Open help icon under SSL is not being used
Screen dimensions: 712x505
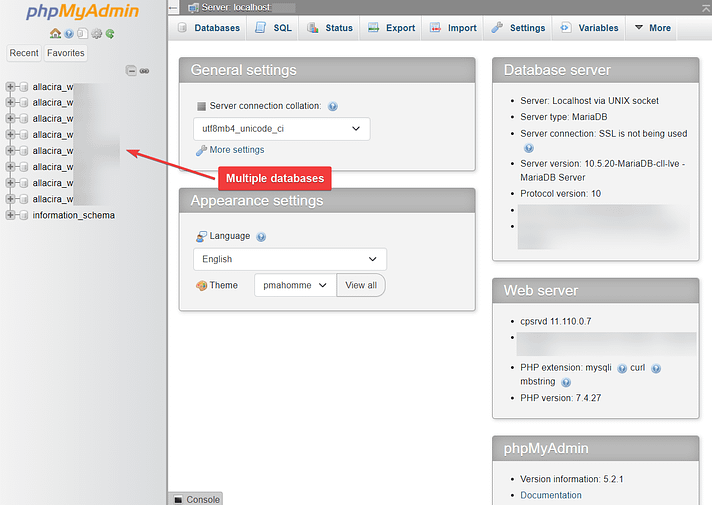click(x=529, y=148)
